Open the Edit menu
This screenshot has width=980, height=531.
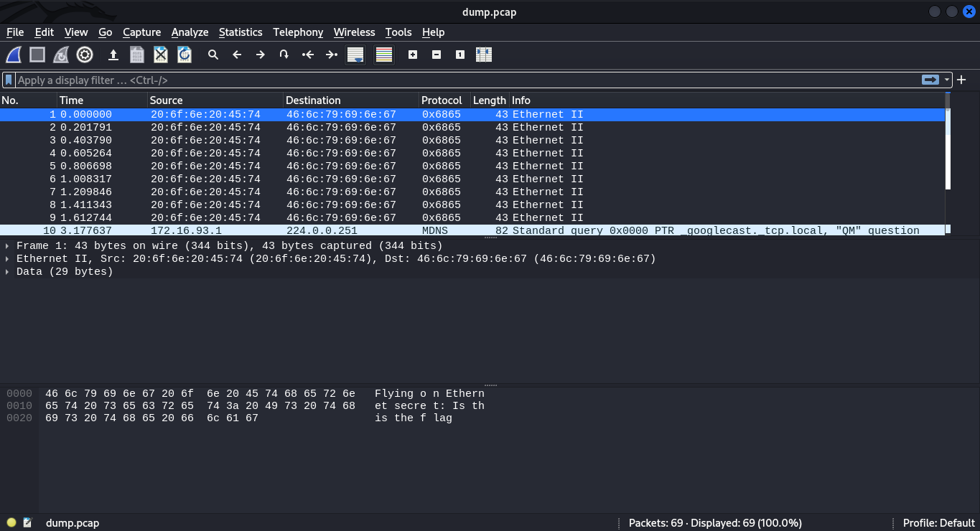45,32
